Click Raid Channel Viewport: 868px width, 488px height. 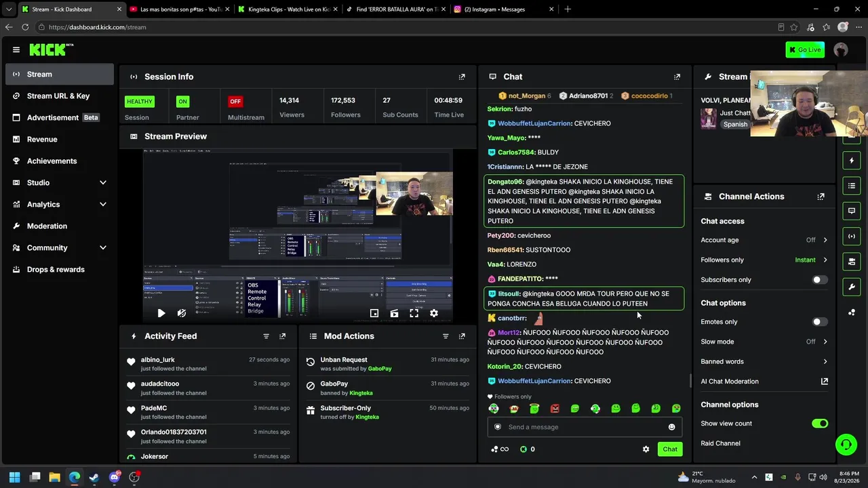click(720, 443)
